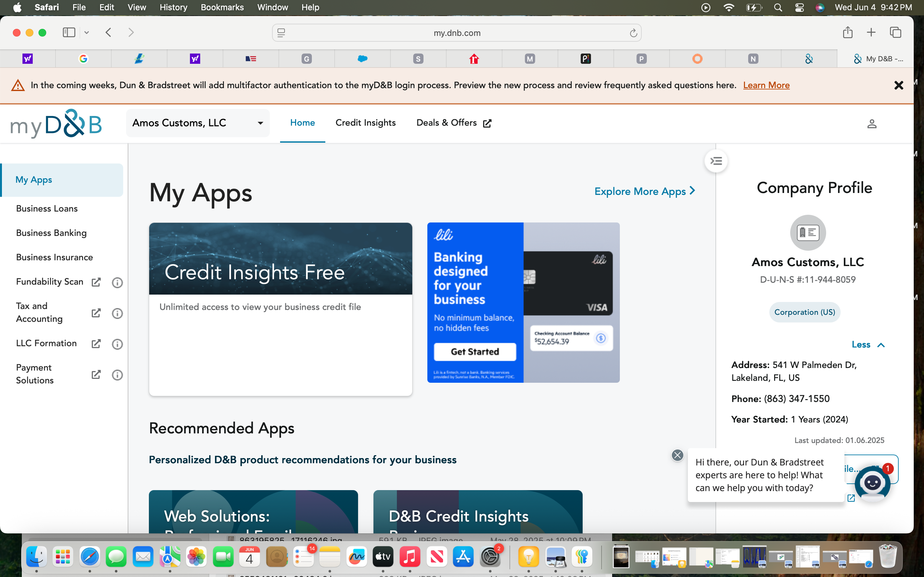The height and width of the screenshot is (577, 924).
Task: Click external link icon beside Tax and Accounting
Action: [x=96, y=313]
